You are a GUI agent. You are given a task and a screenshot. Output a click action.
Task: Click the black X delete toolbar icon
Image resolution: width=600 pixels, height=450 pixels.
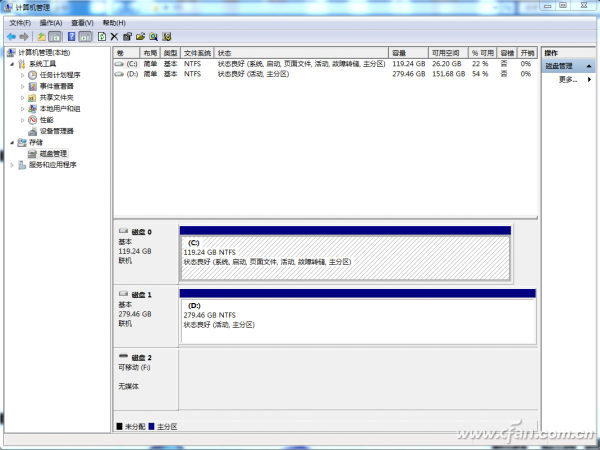(114, 37)
